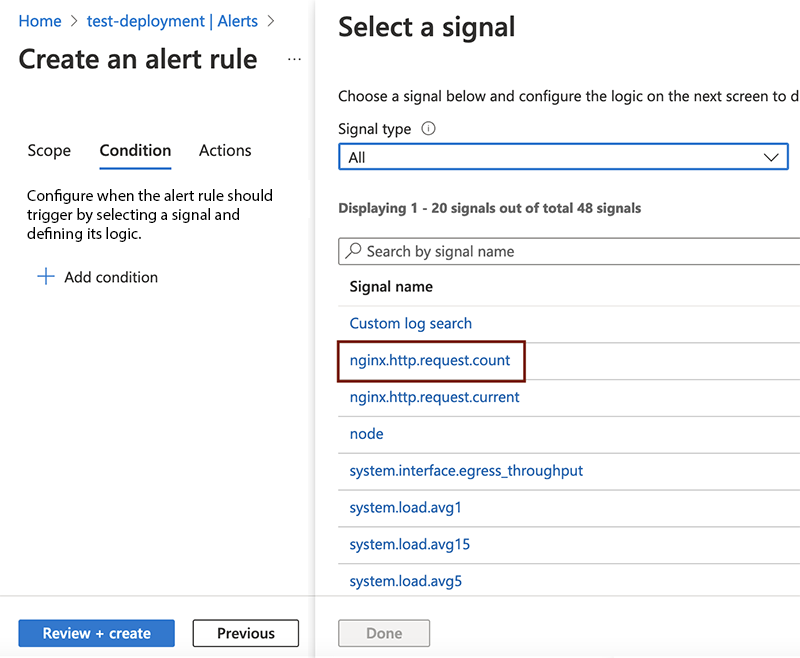Viewport: 800px width, 658px height.
Task: Open the ellipsis menu beside Create an alert rule
Action: click(294, 60)
